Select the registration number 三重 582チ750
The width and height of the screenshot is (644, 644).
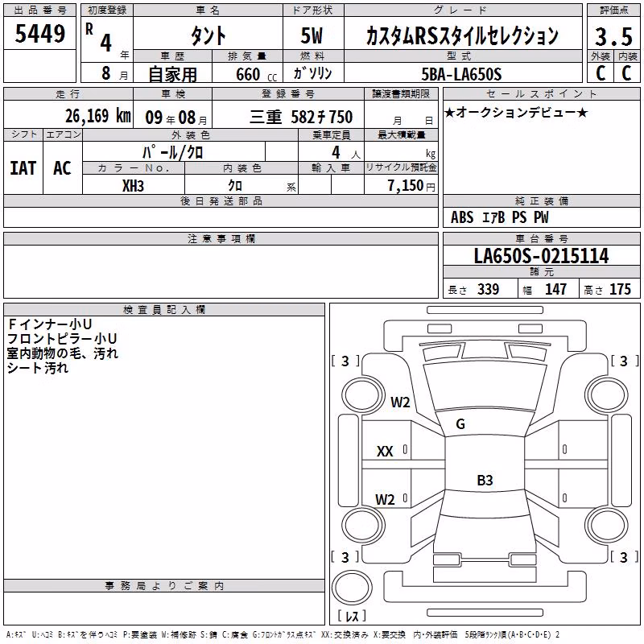pyautogui.click(x=301, y=118)
